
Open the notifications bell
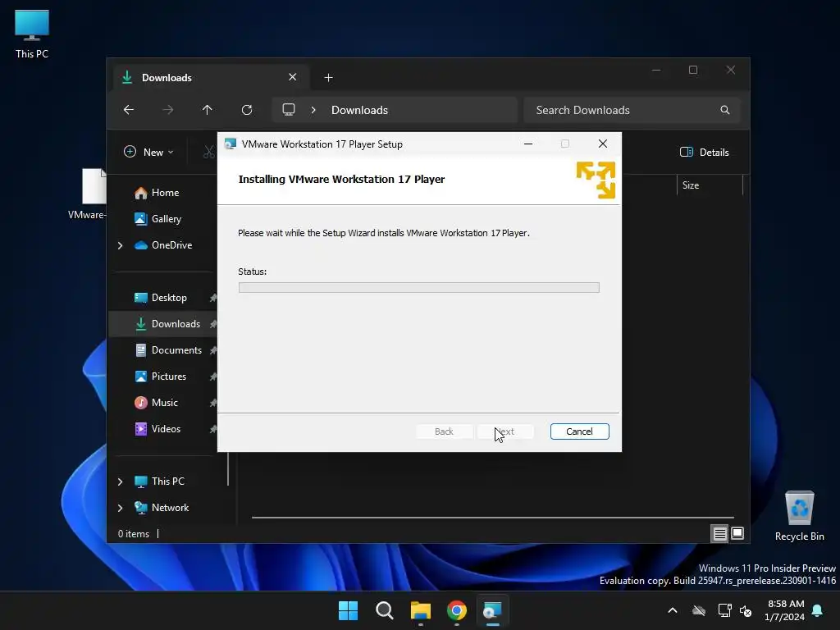click(818, 610)
